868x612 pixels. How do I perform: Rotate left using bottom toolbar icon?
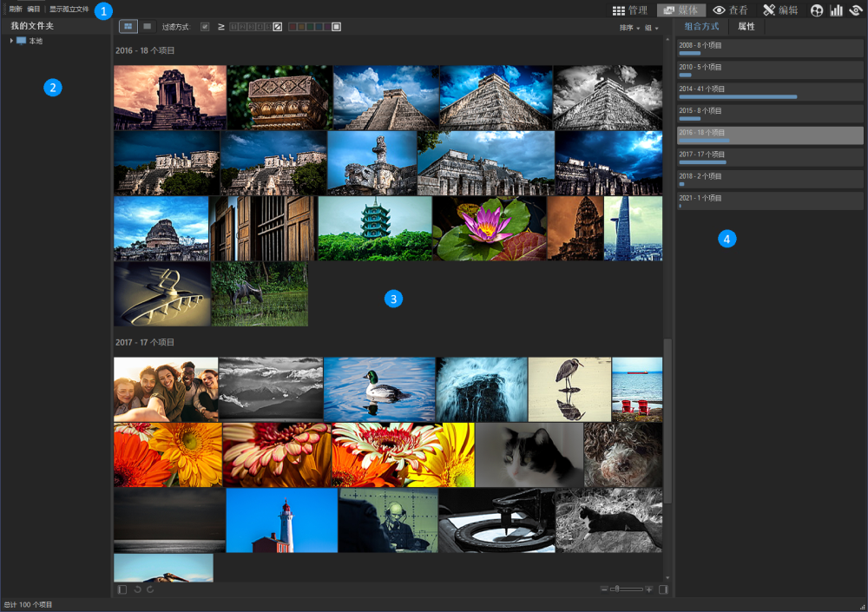(137, 589)
